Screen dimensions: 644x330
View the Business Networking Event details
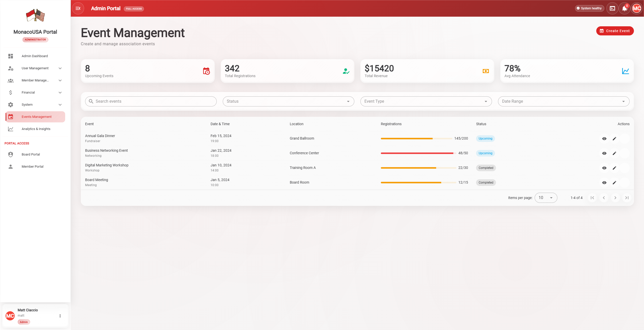tap(604, 153)
